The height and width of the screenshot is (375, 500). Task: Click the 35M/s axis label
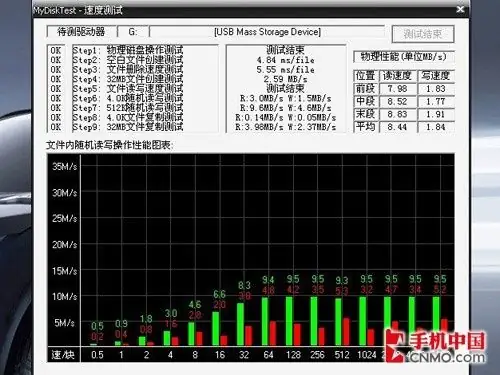pyautogui.click(x=65, y=166)
